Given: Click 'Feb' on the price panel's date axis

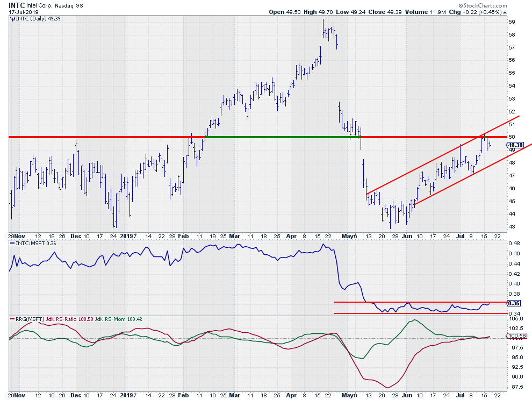Looking at the screenshot, I should click(183, 236).
